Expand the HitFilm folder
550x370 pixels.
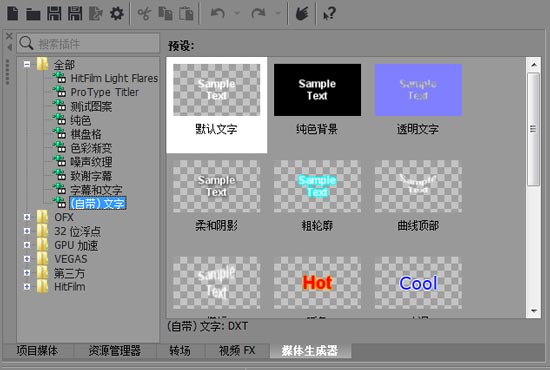(27, 287)
